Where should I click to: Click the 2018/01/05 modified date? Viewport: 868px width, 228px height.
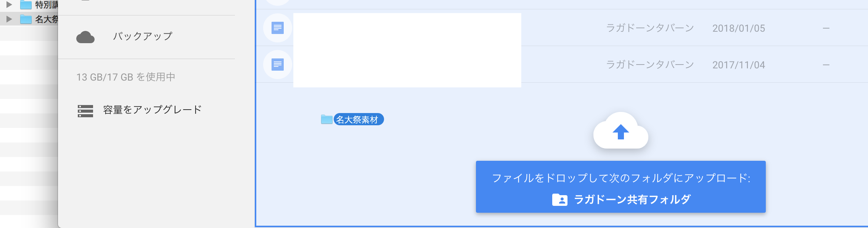(x=739, y=28)
